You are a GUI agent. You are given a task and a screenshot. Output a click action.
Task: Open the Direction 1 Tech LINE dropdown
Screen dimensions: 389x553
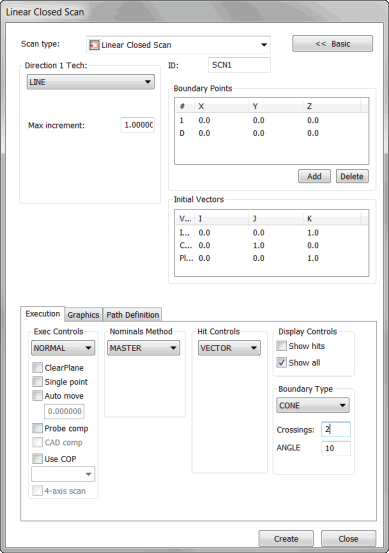coord(91,82)
